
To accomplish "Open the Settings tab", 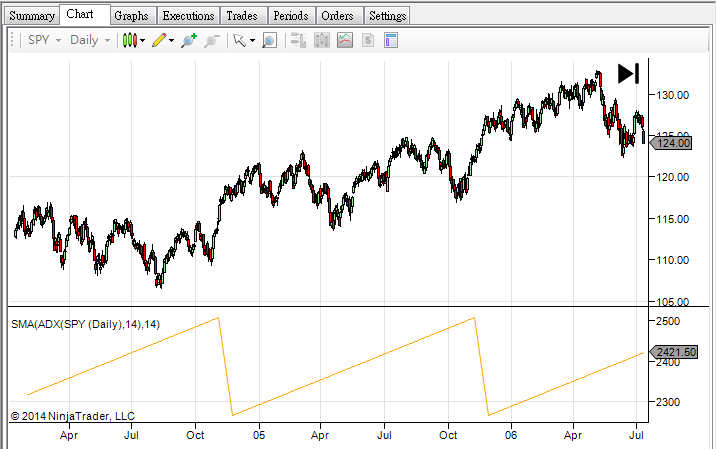I will pos(387,16).
